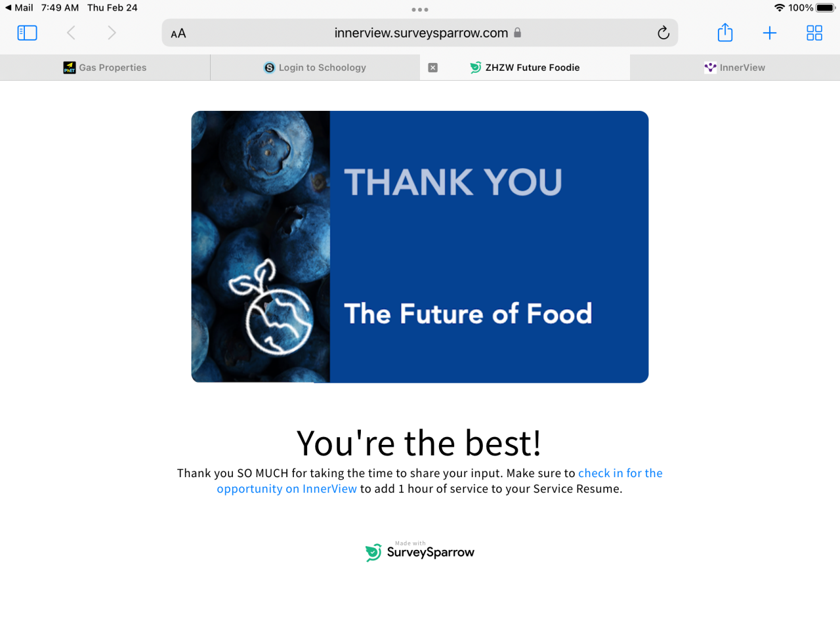Go back with the back arrow
840x630 pixels.
(x=71, y=33)
